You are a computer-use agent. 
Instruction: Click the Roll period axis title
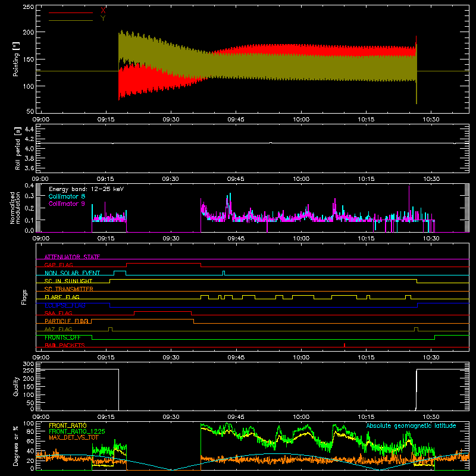18,148
